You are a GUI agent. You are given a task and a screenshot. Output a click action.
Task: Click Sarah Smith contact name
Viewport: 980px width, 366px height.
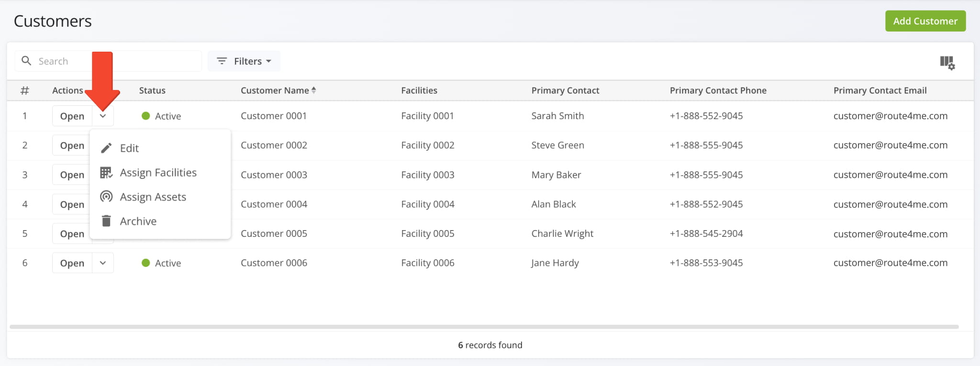(557, 116)
